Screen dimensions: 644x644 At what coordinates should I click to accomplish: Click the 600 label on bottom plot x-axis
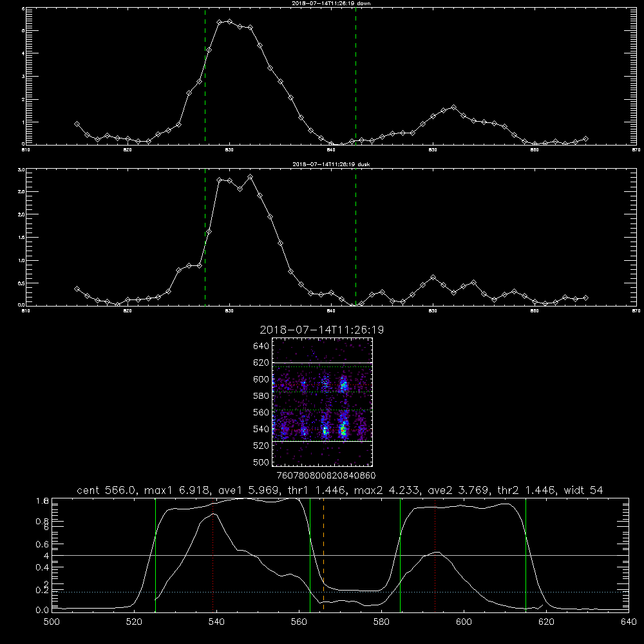(x=464, y=622)
